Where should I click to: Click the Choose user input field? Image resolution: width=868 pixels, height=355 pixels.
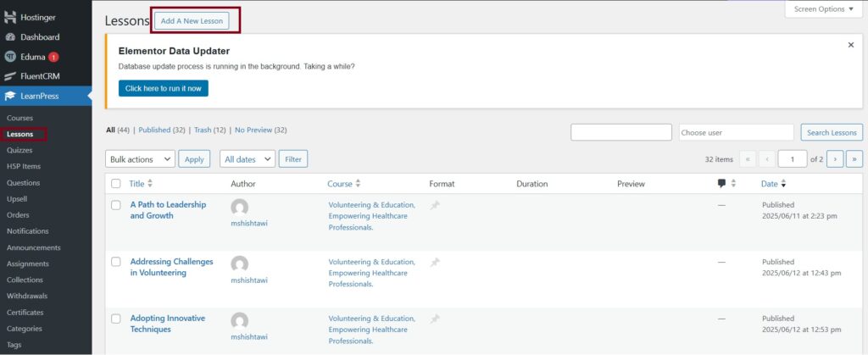pyautogui.click(x=736, y=132)
